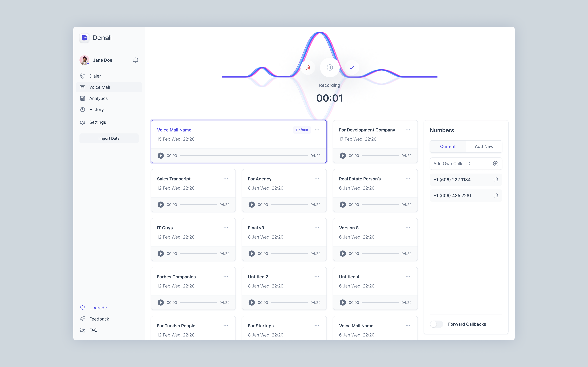Select the Voice Mail sidebar icon
The image size is (588, 367).
tap(83, 87)
